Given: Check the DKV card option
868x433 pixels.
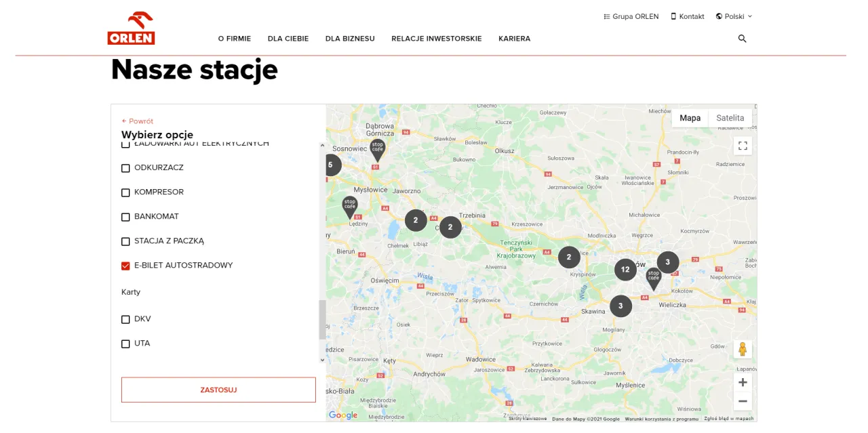Looking at the screenshot, I should click(x=125, y=319).
